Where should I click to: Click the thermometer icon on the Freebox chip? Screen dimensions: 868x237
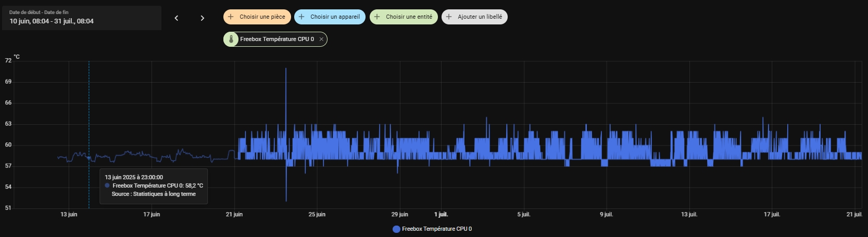tap(231, 39)
